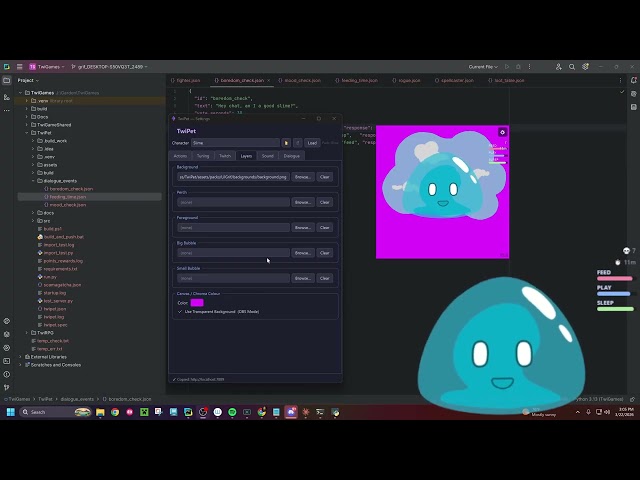Expand the assets folder in TwiPet
This screenshot has width=640, height=480.
click(x=33, y=165)
